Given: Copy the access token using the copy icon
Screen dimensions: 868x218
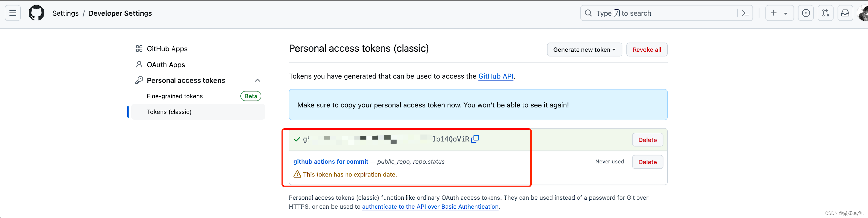Looking at the screenshot, I should click(475, 138).
